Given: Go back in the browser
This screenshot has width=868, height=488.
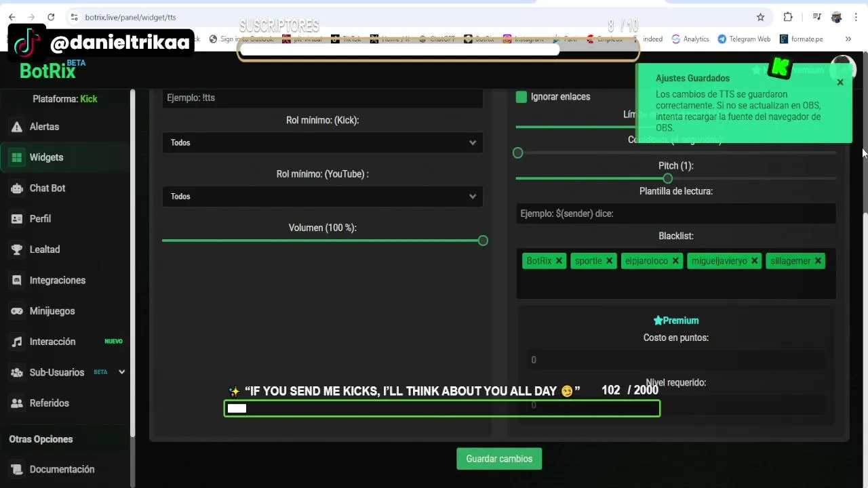Looking at the screenshot, I should (x=12, y=17).
